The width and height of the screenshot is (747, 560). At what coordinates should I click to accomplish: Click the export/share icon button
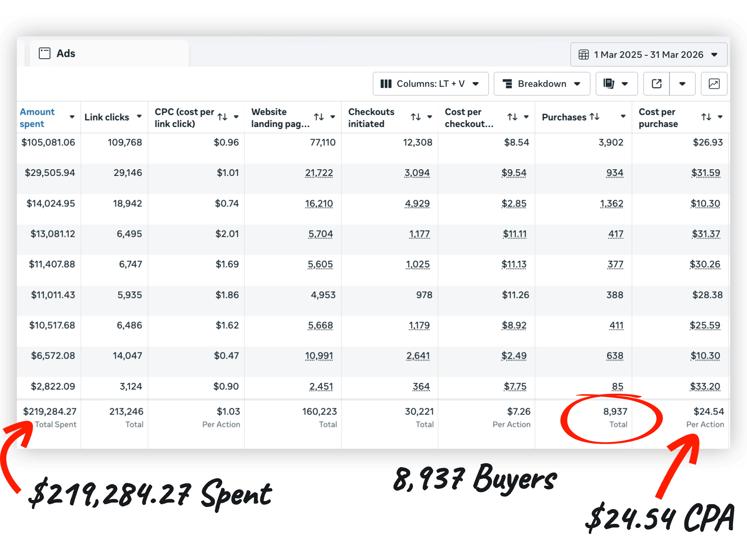(x=656, y=84)
